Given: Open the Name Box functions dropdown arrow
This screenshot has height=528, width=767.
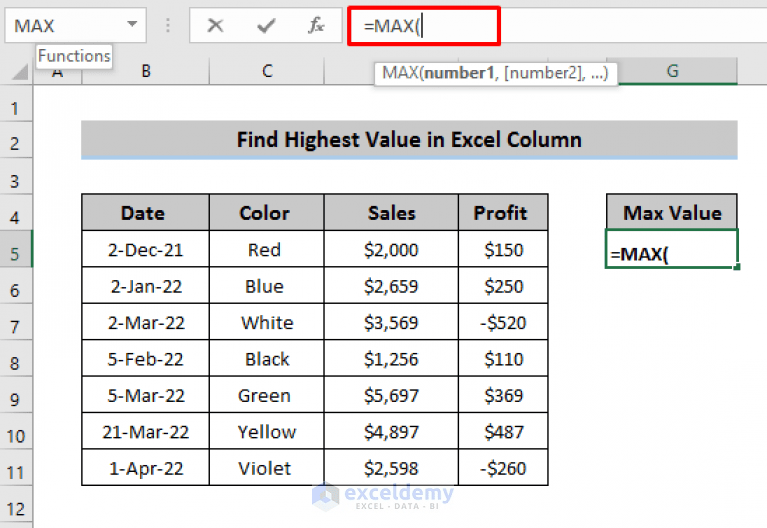Looking at the screenshot, I should [132, 24].
